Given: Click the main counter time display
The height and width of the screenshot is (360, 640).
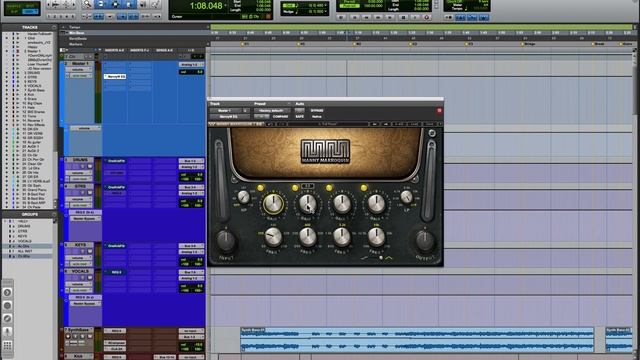Looking at the screenshot, I should [206, 6].
